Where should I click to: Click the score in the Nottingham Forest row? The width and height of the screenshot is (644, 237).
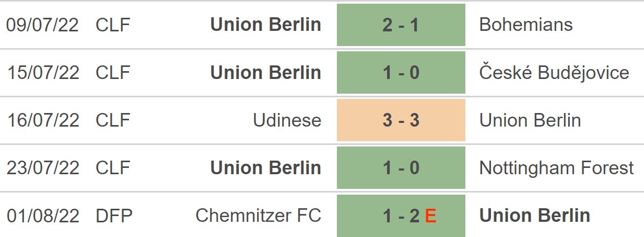(401, 168)
